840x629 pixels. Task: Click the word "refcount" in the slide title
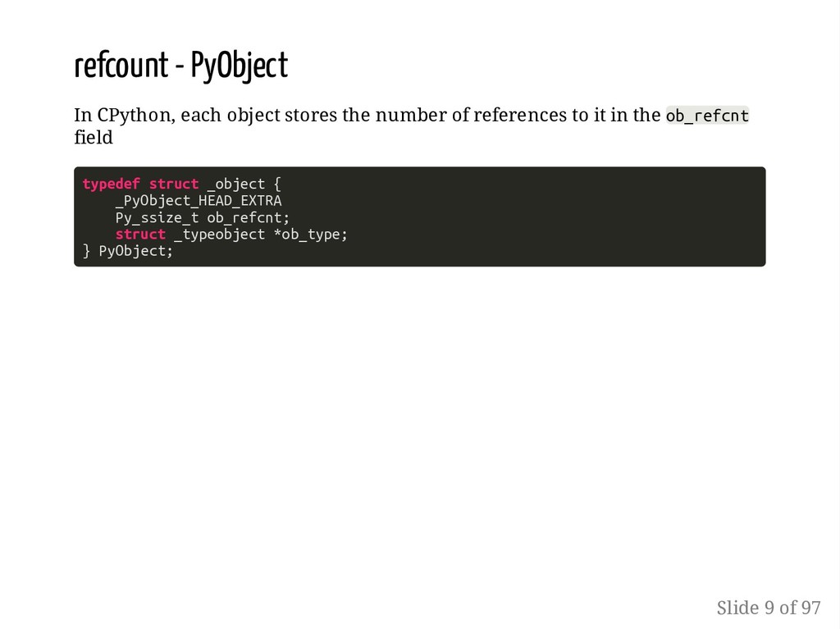coord(121,65)
